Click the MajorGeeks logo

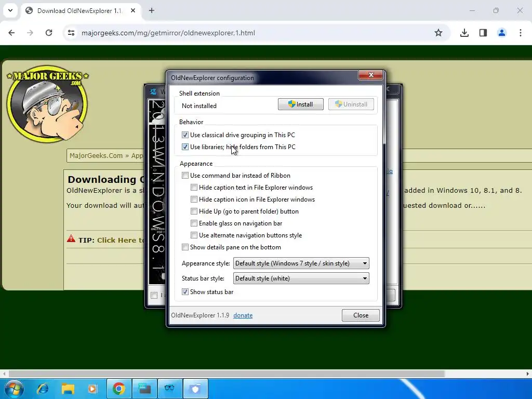pyautogui.click(x=47, y=103)
